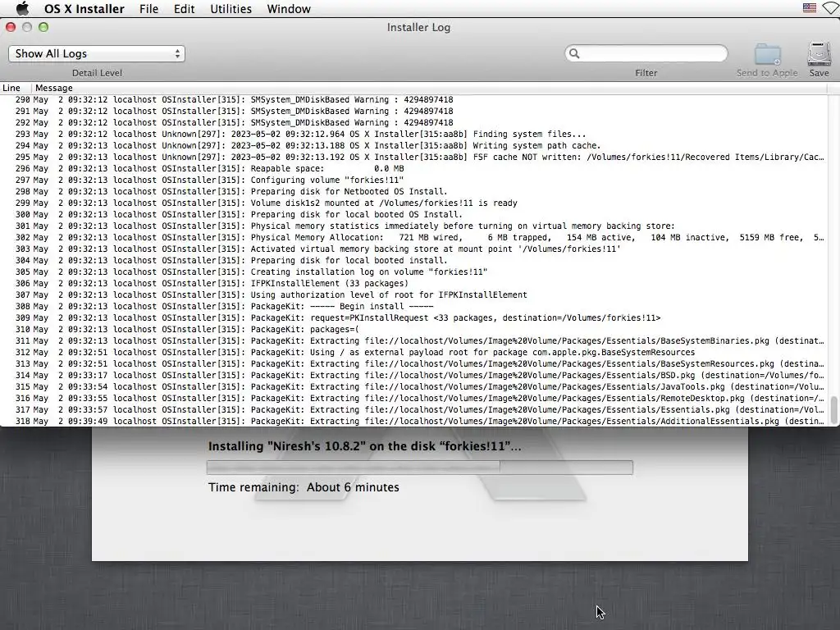Select log line 293 Finding system files
The image size is (840, 630).
(x=413, y=134)
